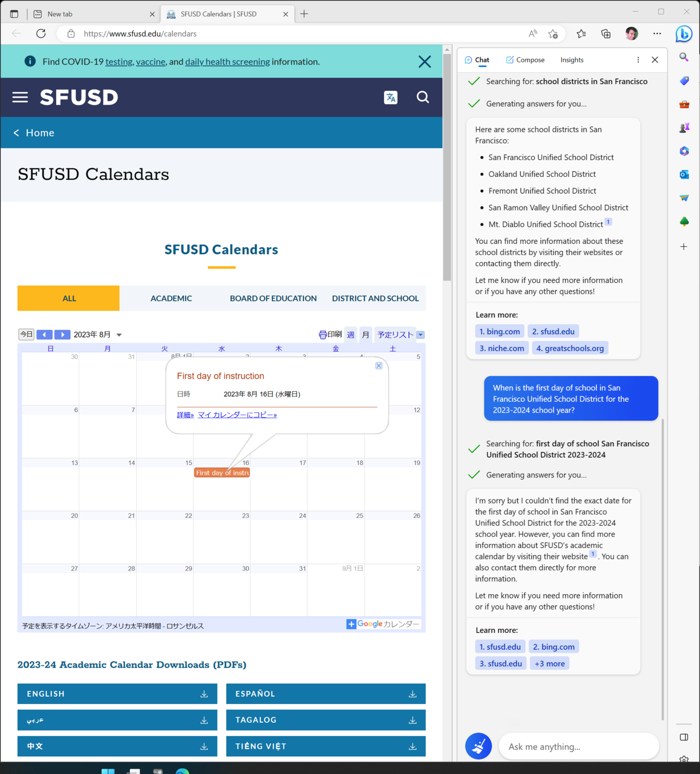Go to the next calendar month
This screenshot has width=700, height=774.
62,334
